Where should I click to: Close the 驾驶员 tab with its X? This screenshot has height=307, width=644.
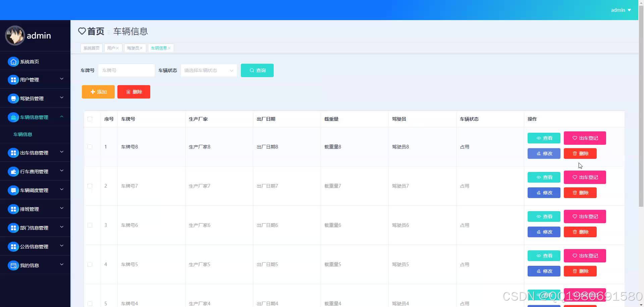[x=141, y=48]
